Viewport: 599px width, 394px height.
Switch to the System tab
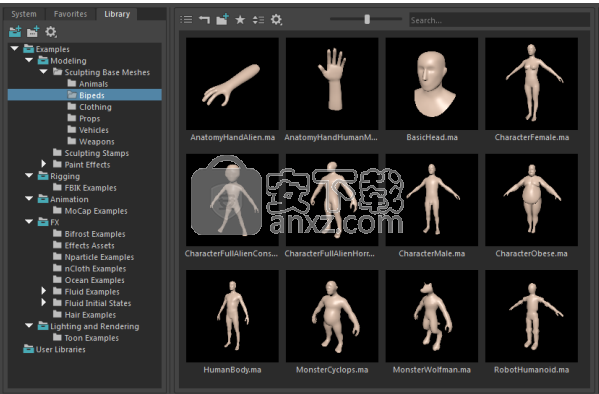pos(24,14)
